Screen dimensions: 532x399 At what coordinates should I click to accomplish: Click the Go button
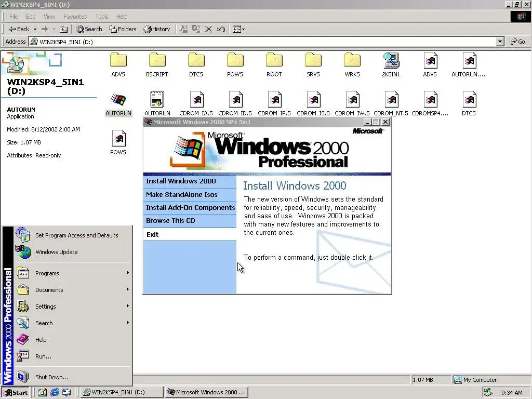(x=518, y=42)
